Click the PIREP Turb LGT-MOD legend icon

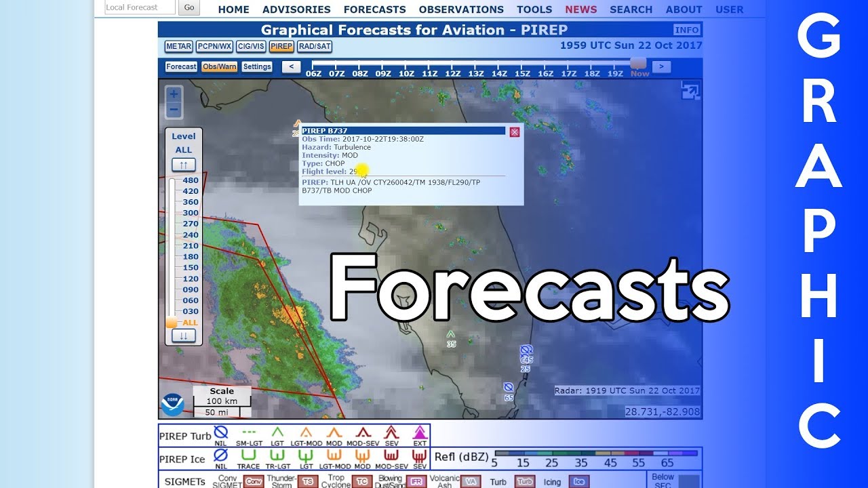pos(306,432)
